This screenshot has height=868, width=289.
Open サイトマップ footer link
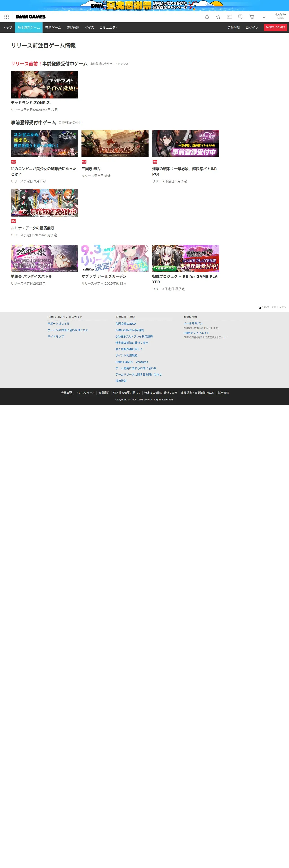(x=56, y=337)
